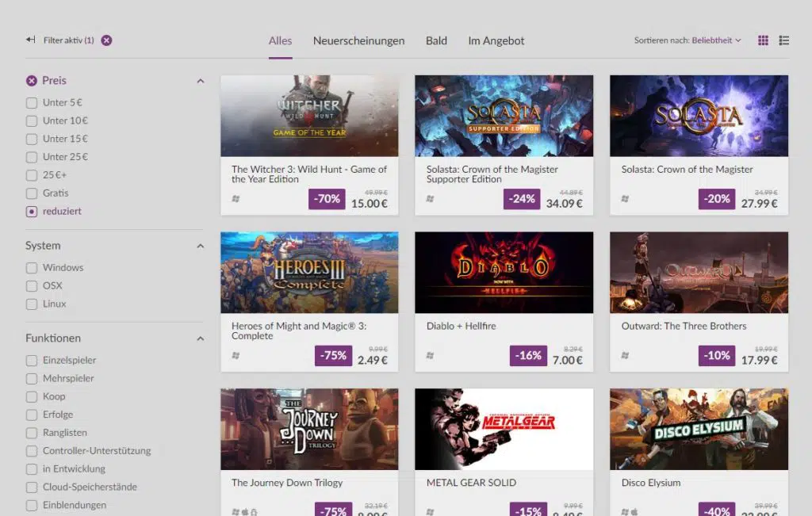Check the in Entwicklung filter
Image resolution: width=812 pixels, height=516 pixels.
[x=32, y=469]
